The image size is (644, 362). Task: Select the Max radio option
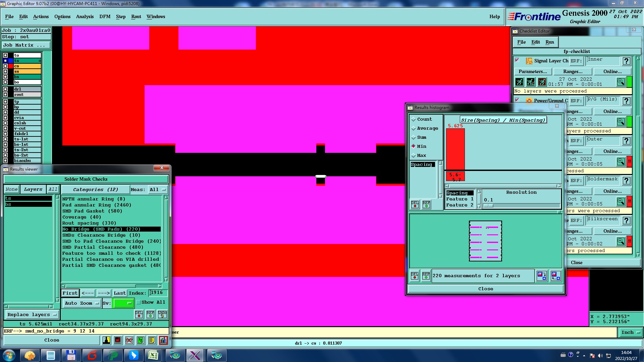(414, 156)
